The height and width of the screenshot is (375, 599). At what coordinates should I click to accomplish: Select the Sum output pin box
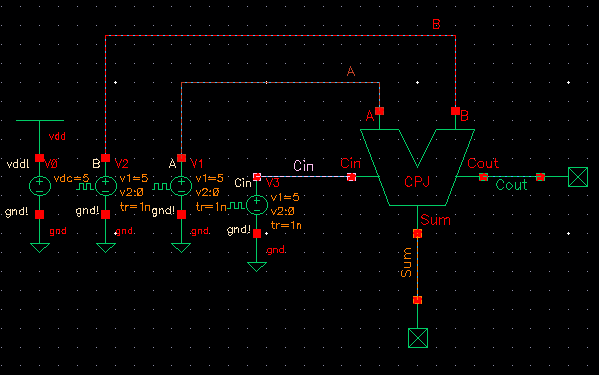(x=418, y=338)
